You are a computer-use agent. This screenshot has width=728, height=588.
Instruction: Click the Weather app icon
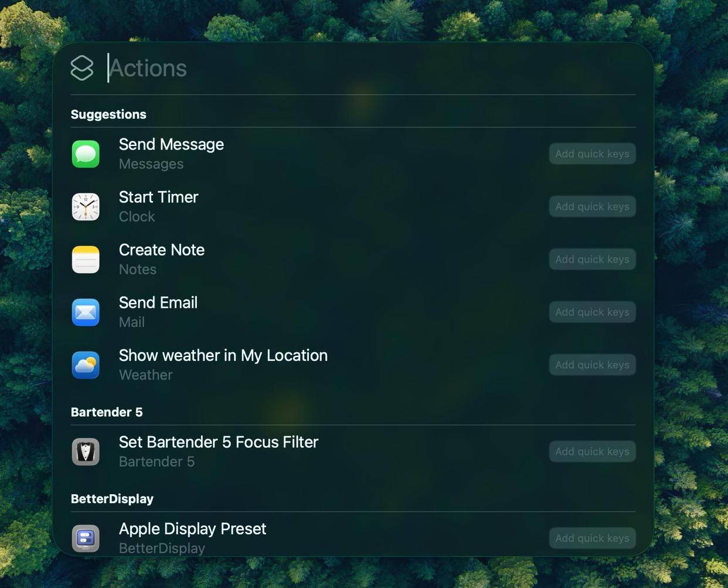[86, 365]
